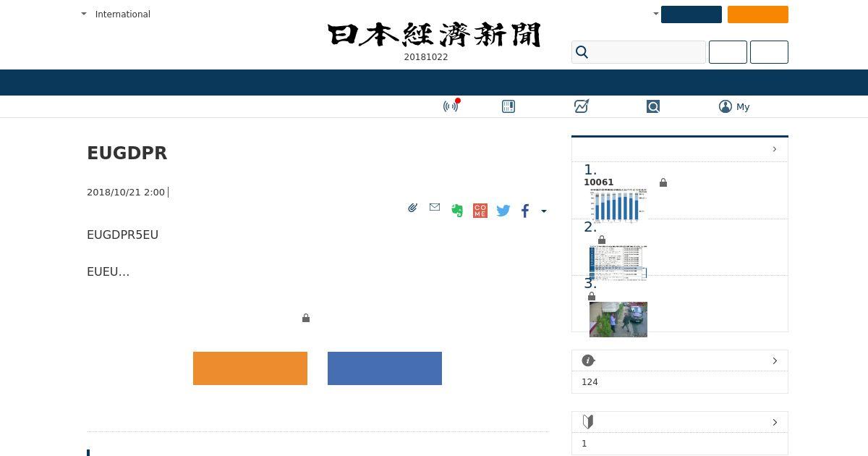Screen dimensions: 868x456
Task: Open the International edition dropdown
Action: click(116, 14)
